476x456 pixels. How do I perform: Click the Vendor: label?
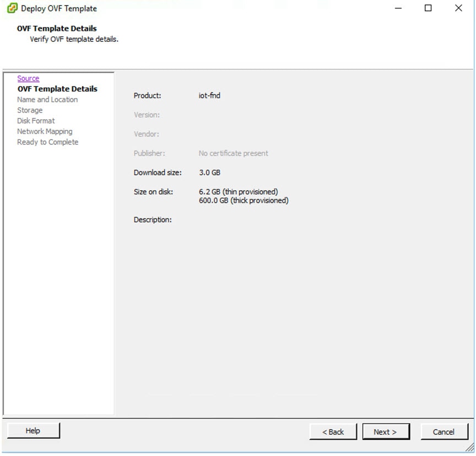click(147, 134)
